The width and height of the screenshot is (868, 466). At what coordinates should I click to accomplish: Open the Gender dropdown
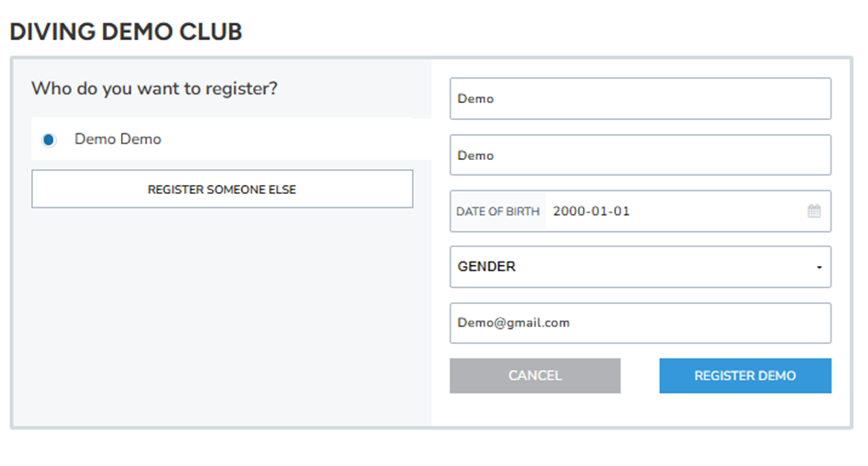tap(640, 267)
